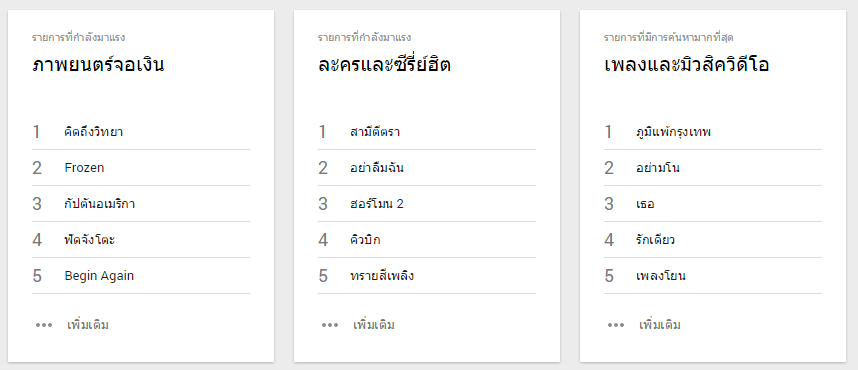Click the three-dots icon under ภาพยนตร์จอเงิน list
Screen dimensions: 858x370
44,325
